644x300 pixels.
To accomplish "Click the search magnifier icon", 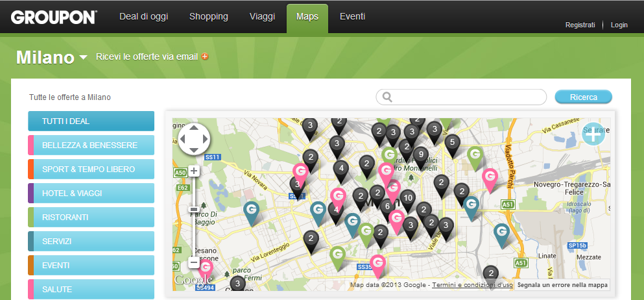I will coord(387,97).
